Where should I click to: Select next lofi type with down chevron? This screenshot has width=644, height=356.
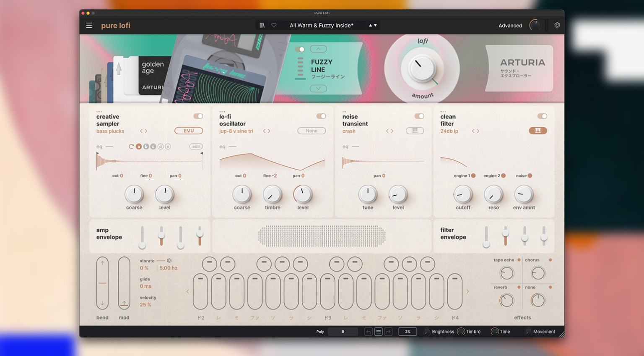(x=318, y=89)
